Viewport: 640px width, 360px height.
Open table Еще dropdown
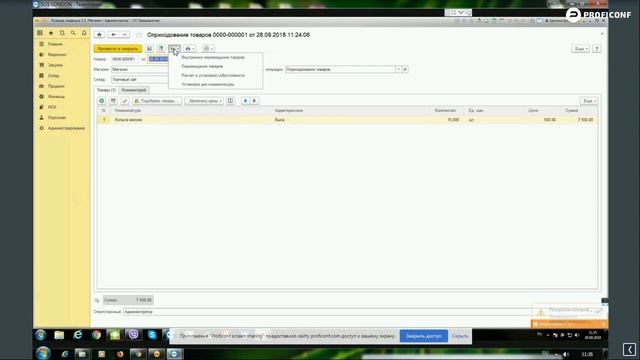click(x=589, y=101)
